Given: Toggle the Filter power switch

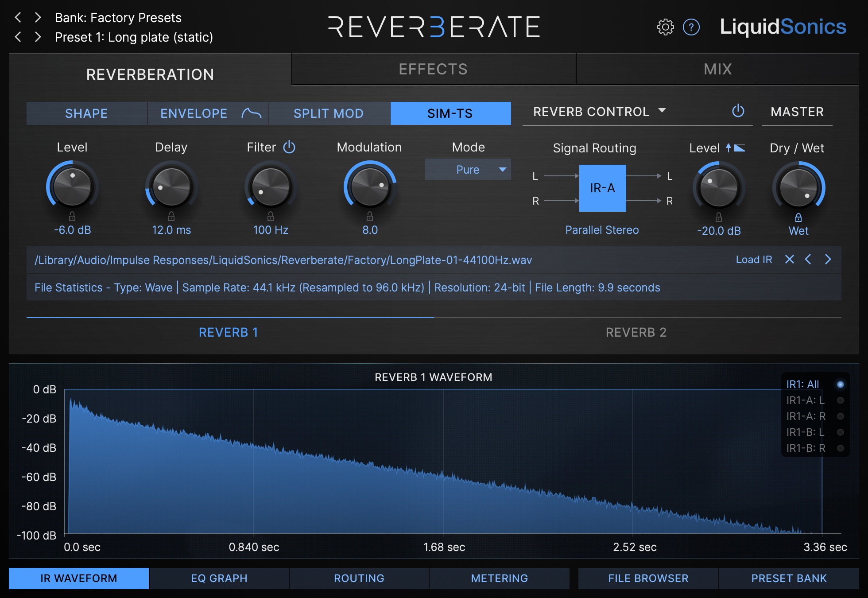Looking at the screenshot, I should tap(288, 147).
